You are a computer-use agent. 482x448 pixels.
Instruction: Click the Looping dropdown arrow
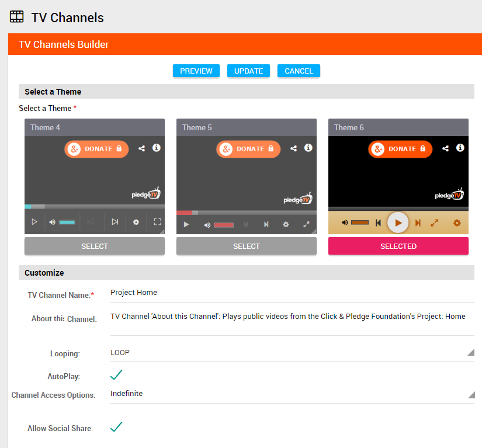(x=471, y=352)
